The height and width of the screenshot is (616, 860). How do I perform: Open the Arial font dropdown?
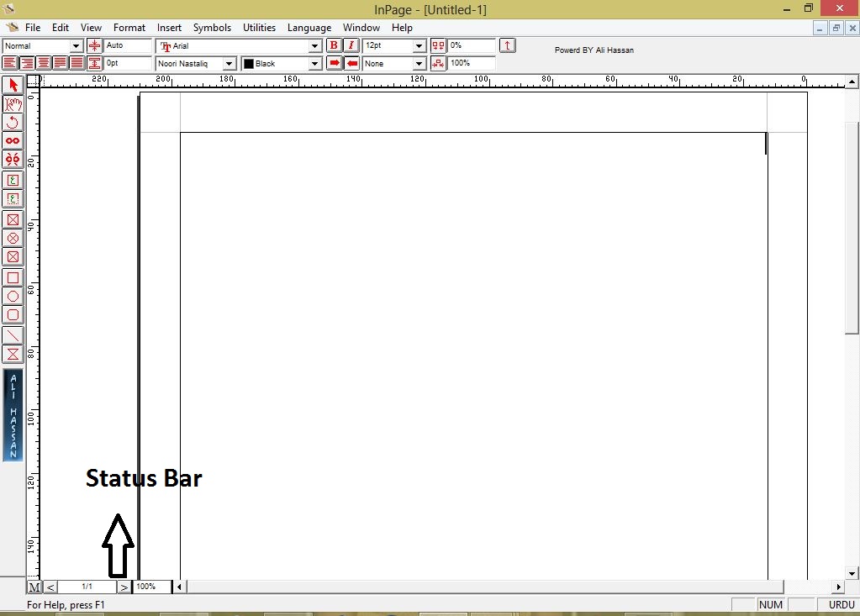point(314,45)
